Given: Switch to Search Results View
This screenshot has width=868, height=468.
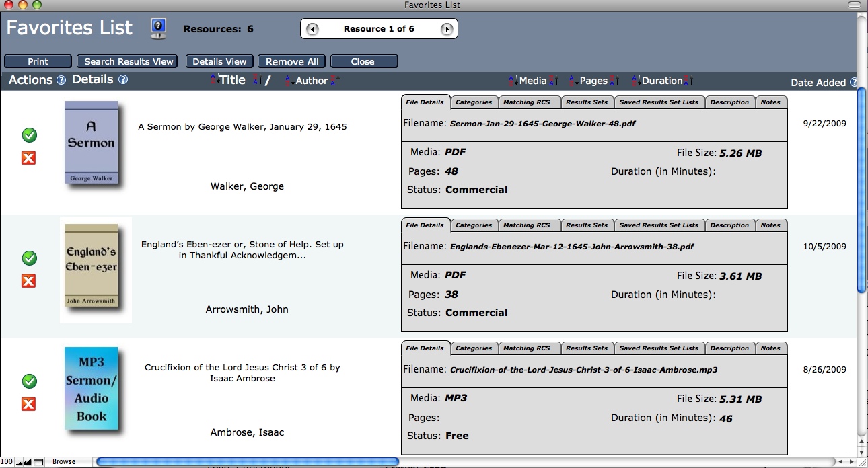Looking at the screenshot, I should (x=129, y=61).
